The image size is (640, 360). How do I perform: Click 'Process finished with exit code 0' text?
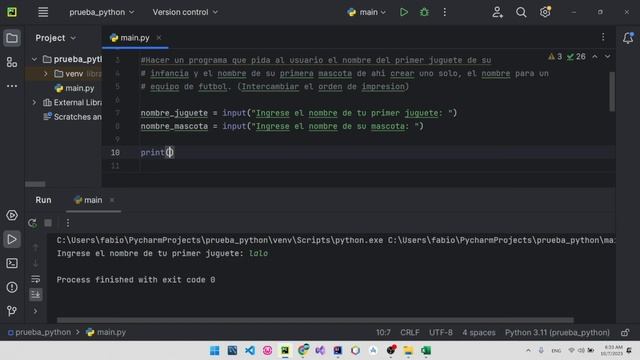point(136,280)
